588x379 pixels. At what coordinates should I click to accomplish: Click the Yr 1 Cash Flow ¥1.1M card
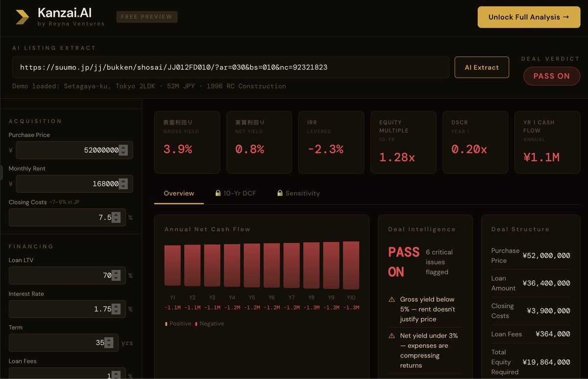[x=547, y=142]
